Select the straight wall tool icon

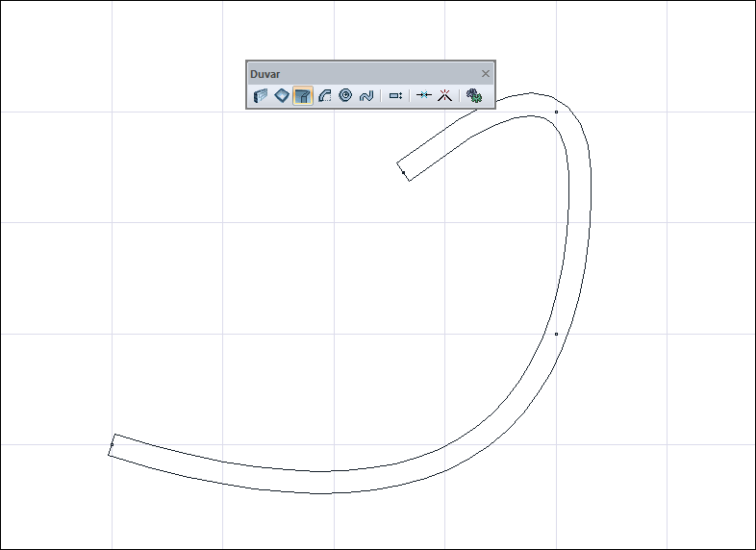tap(260, 96)
